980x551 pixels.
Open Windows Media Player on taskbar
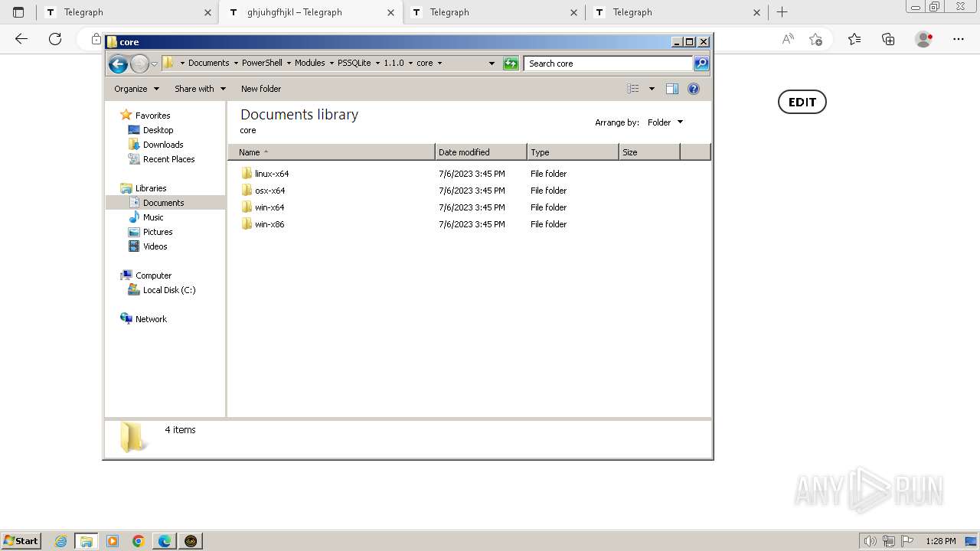coord(113,541)
